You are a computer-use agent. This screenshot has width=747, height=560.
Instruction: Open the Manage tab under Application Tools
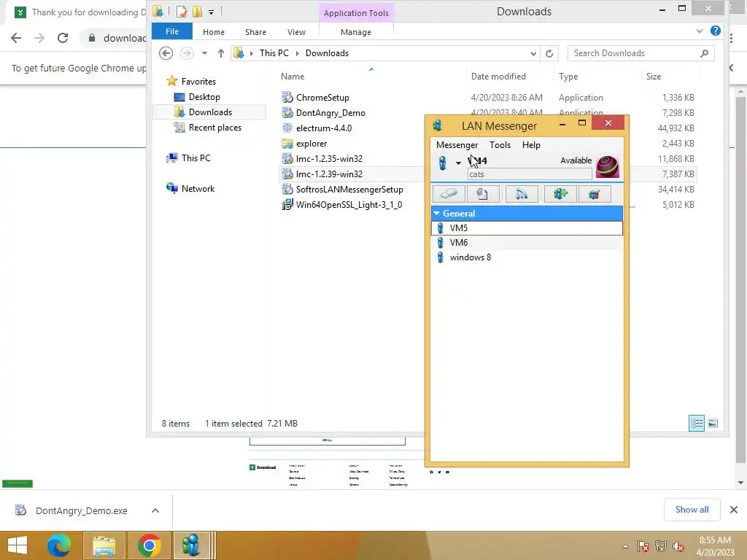[x=356, y=32]
